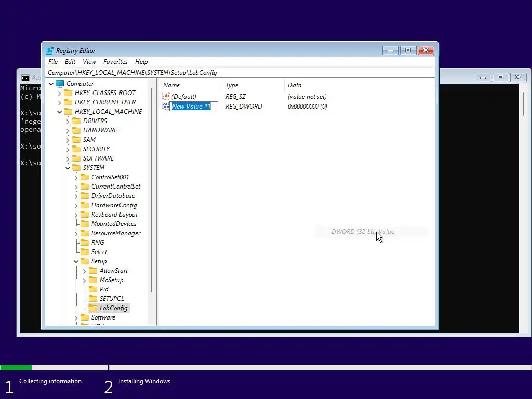Open the View menu

[89, 62]
